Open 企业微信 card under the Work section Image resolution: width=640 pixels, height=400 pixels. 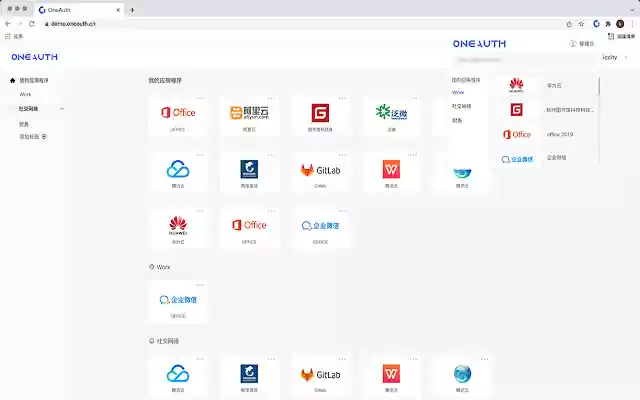178,302
